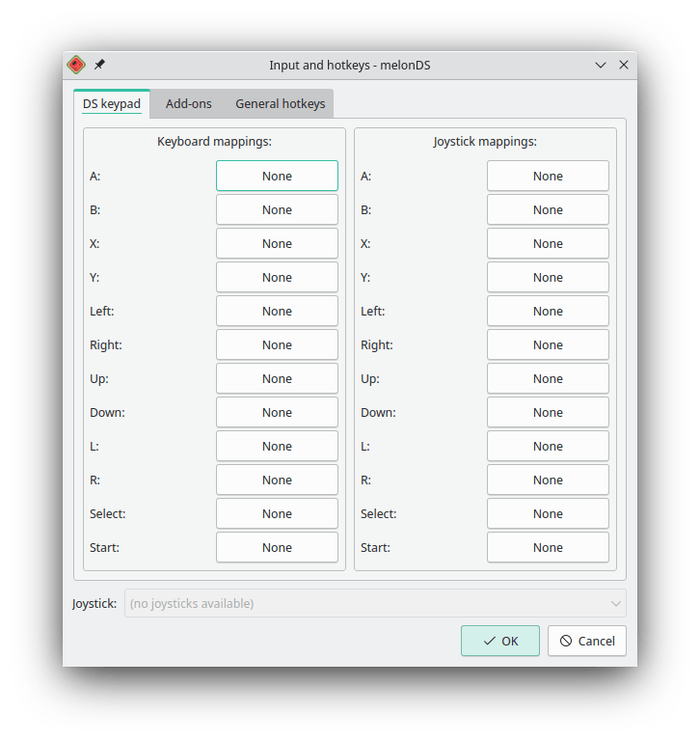Click Cancel to discard changes
700x741 pixels.
pyautogui.click(x=587, y=641)
